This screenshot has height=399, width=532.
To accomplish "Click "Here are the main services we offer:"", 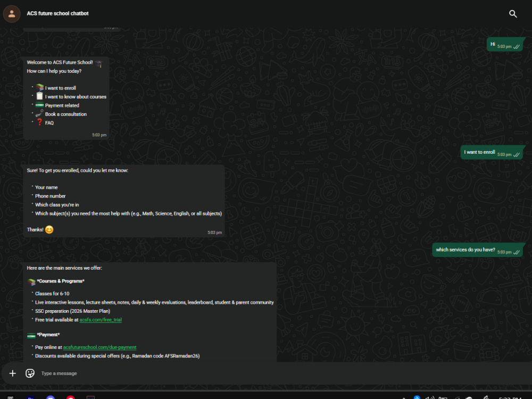I will tap(64, 268).
